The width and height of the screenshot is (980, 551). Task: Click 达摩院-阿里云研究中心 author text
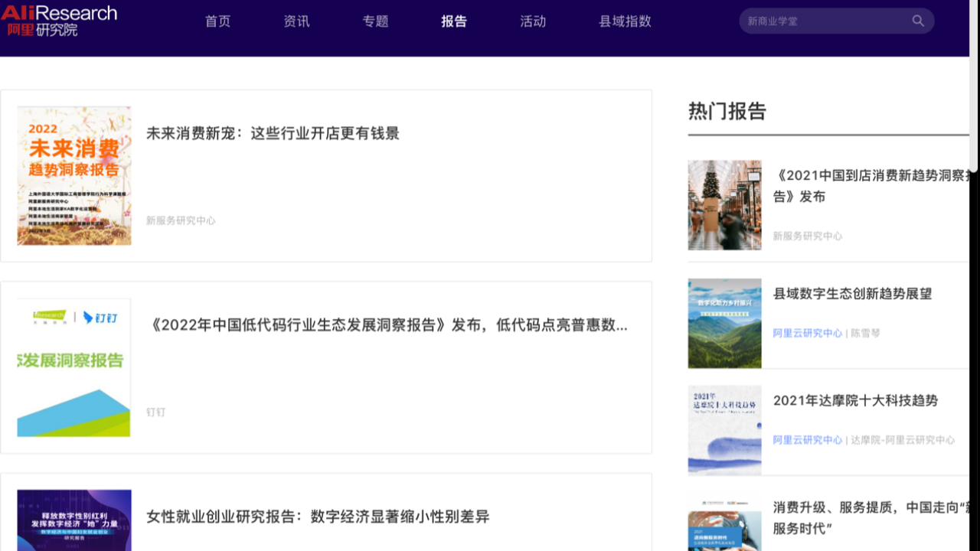[x=903, y=440]
